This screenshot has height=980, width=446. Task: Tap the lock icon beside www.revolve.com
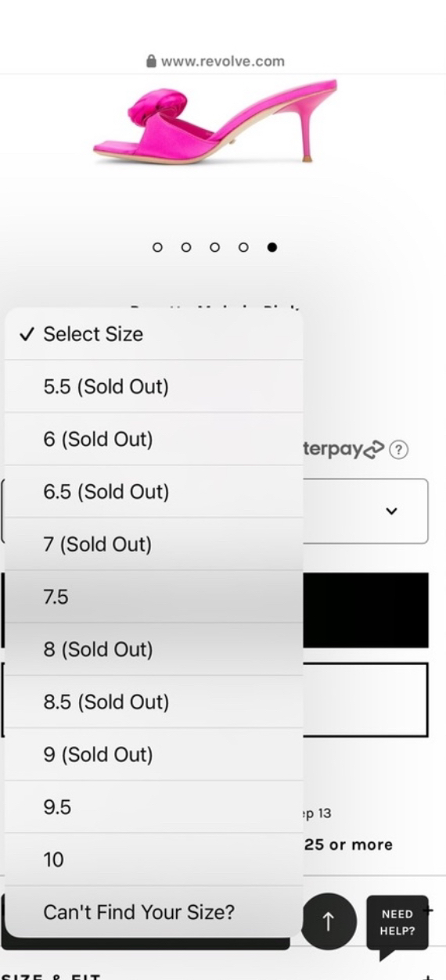pyautogui.click(x=152, y=61)
